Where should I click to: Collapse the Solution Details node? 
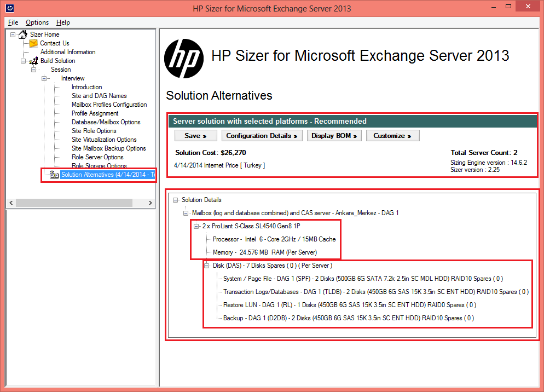click(x=176, y=200)
